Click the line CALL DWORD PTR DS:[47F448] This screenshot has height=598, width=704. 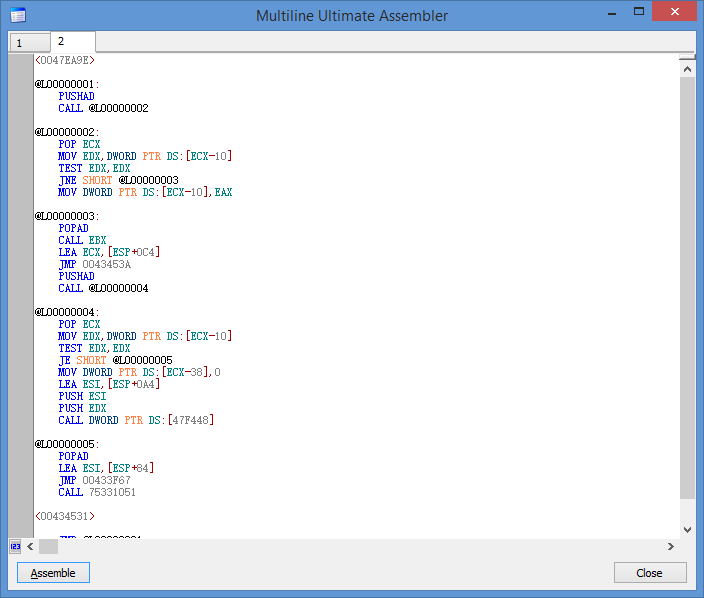(x=136, y=420)
